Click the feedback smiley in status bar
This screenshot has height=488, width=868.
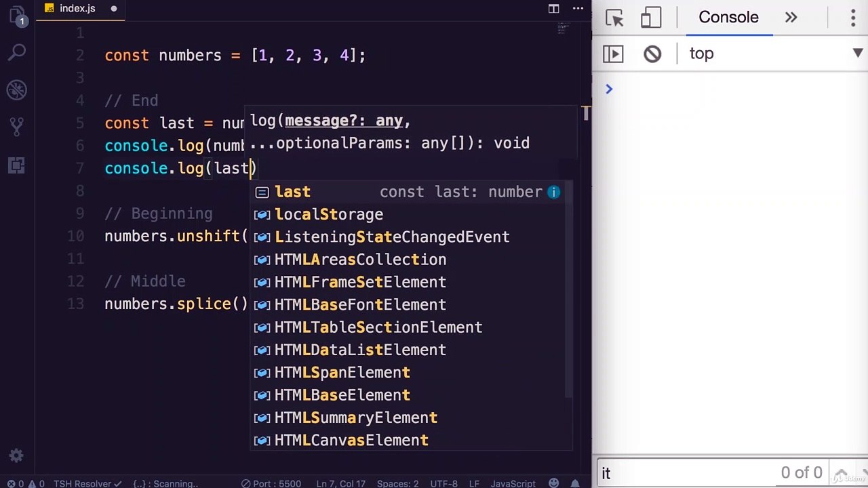point(554,483)
